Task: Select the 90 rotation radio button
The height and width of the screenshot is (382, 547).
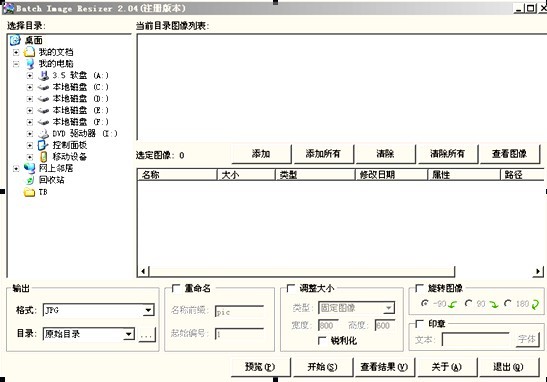Action: (x=469, y=304)
